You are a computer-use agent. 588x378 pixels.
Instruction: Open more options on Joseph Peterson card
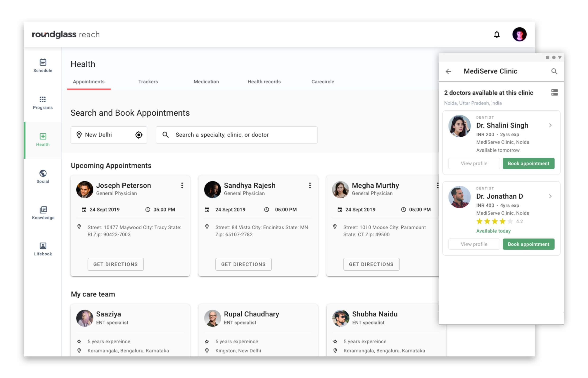pyautogui.click(x=182, y=185)
